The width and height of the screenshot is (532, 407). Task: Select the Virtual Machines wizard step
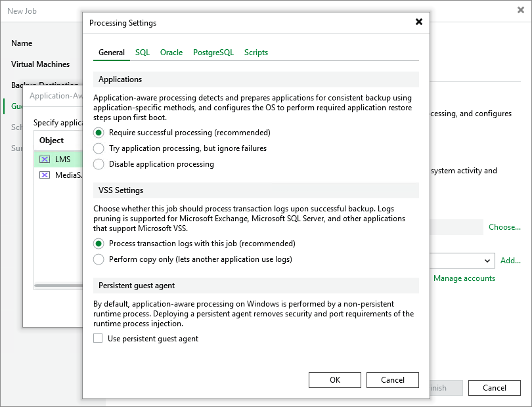click(x=40, y=64)
